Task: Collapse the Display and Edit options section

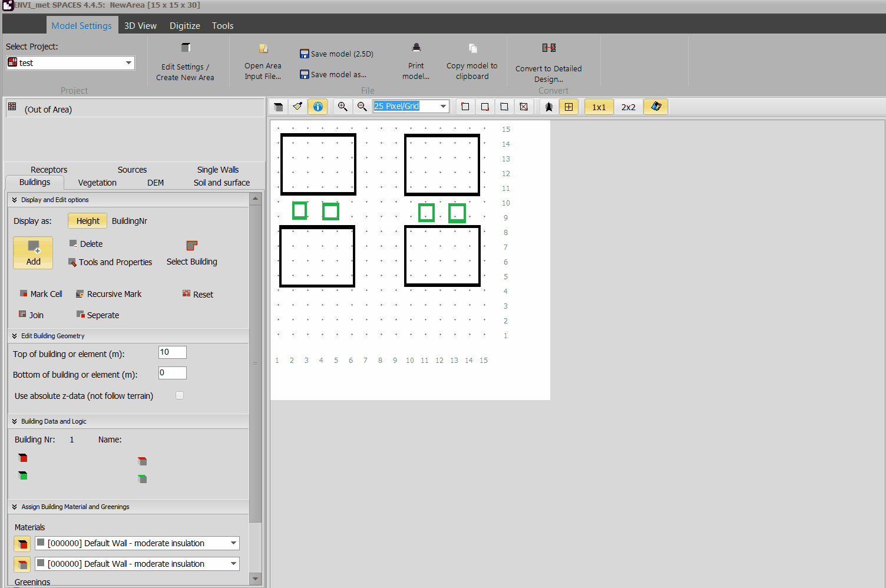Action: (x=14, y=200)
